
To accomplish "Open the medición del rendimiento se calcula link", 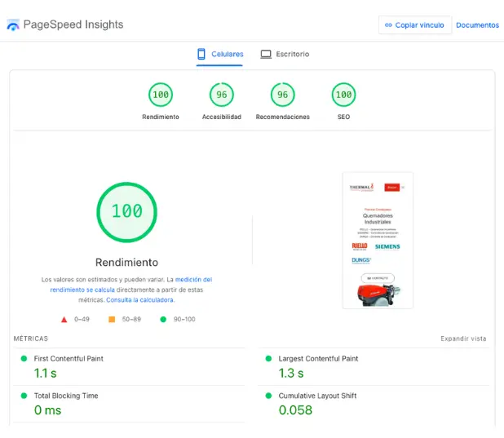I will pos(130,285).
